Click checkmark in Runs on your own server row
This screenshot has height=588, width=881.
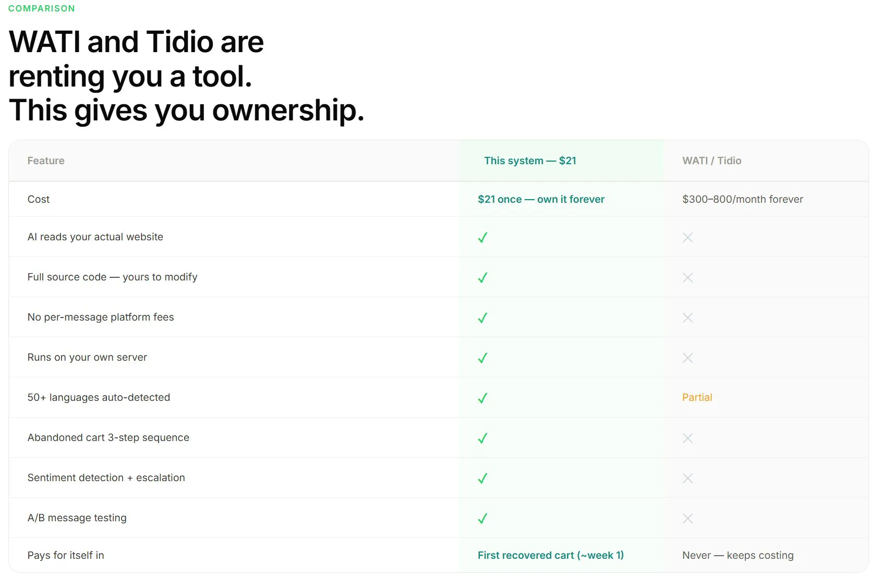click(482, 358)
